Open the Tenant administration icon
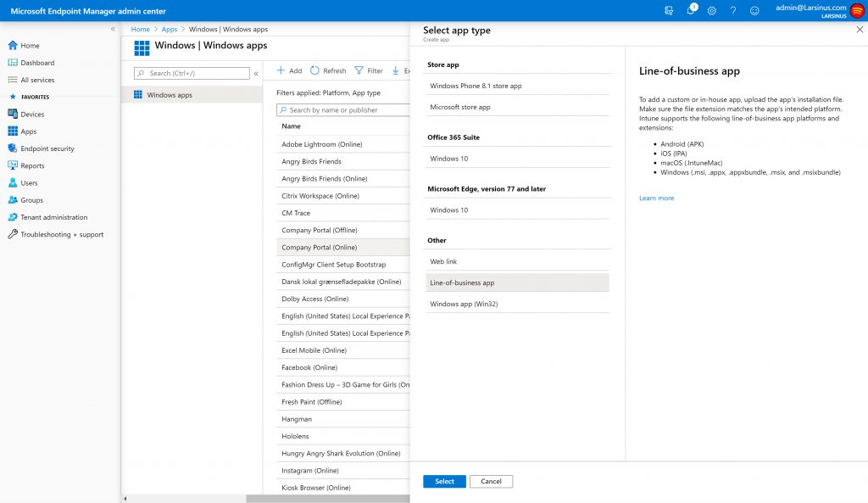The height and width of the screenshot is (503, 868). coord(13,217)
